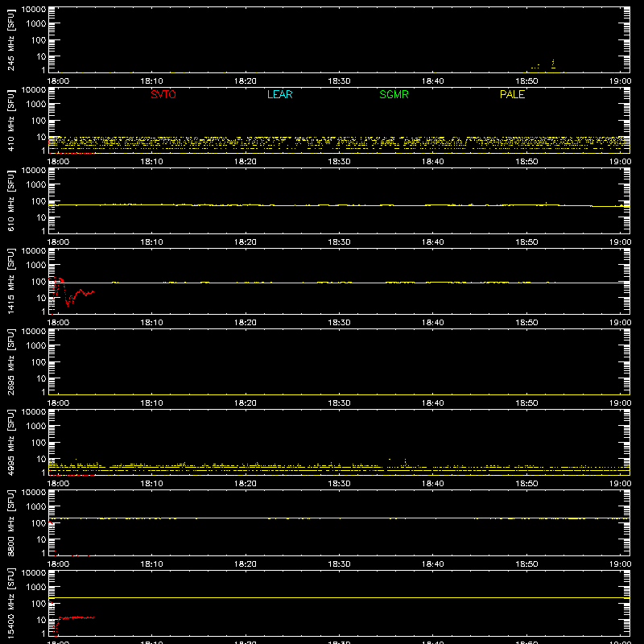Click the 18:30 tick label below 245 MHz plot
Screen dimensions: 644x644
click(x=339, y=81)
